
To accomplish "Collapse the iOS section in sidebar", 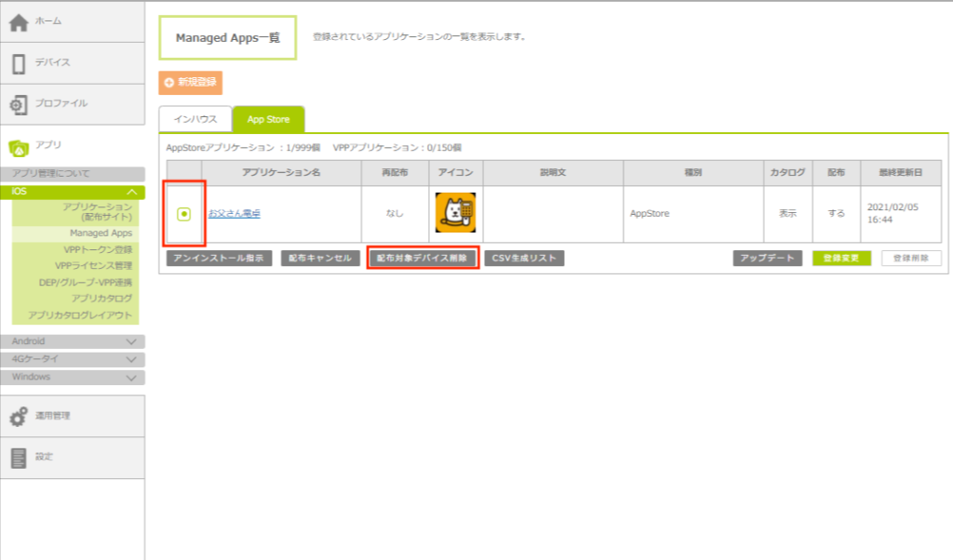I will 133,192.
